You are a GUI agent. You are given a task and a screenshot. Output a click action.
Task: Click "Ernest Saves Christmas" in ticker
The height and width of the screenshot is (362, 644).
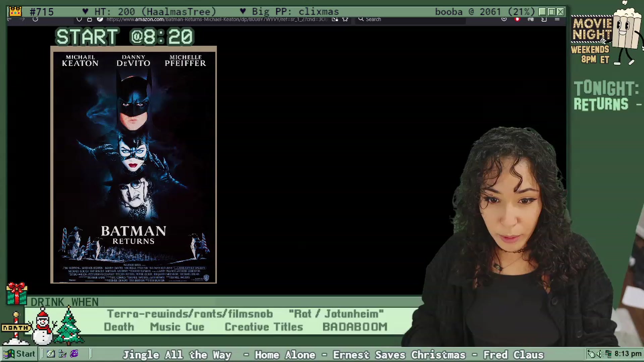[x=399, y=355]
